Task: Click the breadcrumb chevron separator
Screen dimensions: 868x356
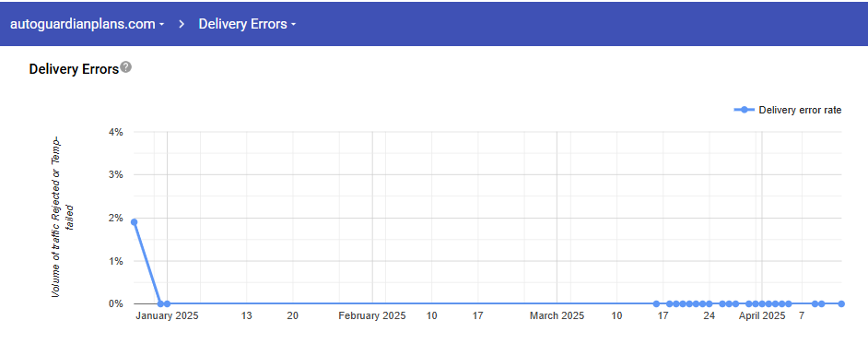Action: pyautogui.click(x=182, y=24)
